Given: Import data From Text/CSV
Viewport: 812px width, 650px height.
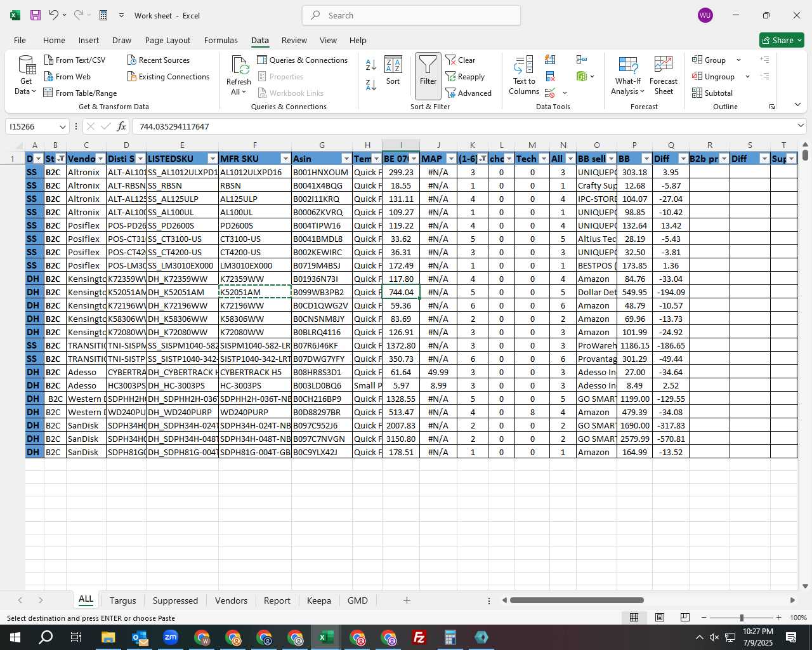Looking at the screenshot, I should (x=75, y=60).
